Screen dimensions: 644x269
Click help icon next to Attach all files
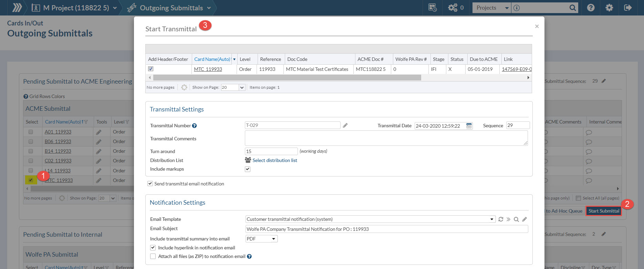click(x=249, y=256)
